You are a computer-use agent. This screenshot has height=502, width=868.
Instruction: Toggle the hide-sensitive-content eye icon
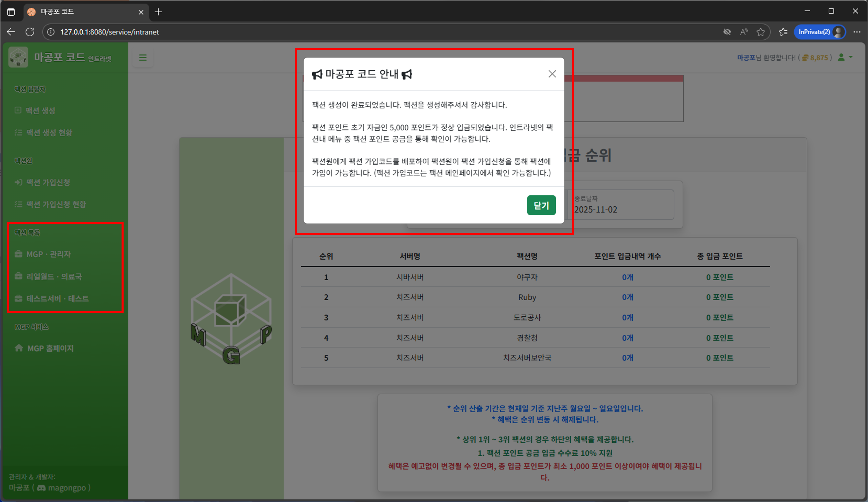point(727,32)
